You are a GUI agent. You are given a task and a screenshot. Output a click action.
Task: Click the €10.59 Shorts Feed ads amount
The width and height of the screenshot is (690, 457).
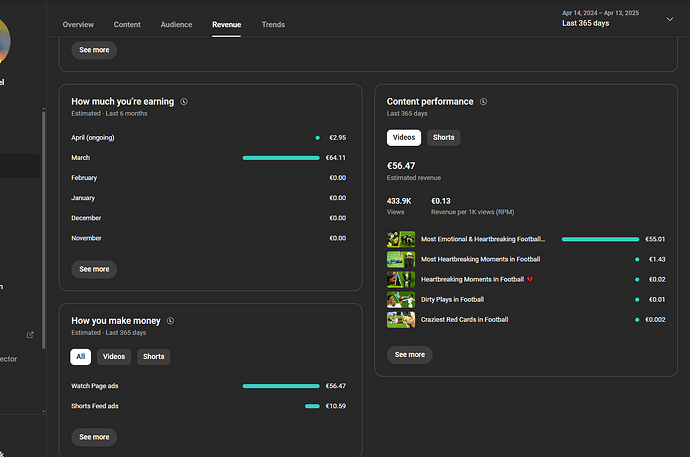[x=336, y=406]
